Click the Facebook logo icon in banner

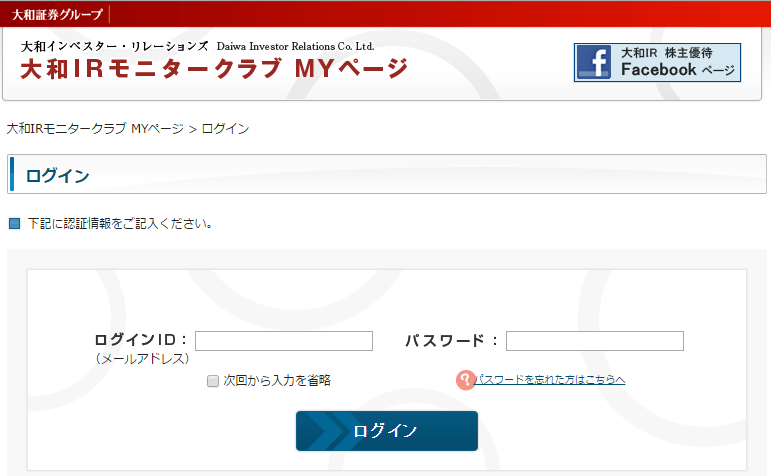(x=594, y=62)
